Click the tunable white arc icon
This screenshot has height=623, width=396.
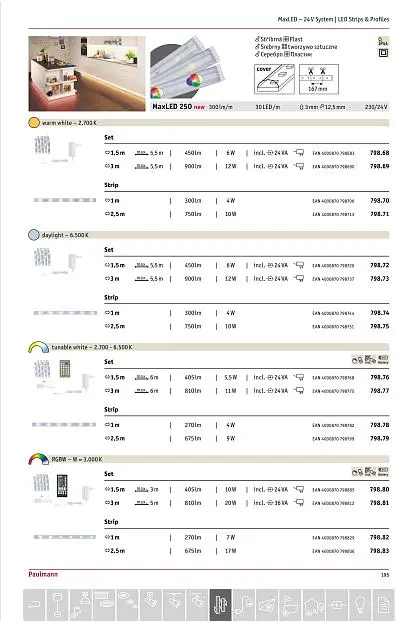coord(39,347)
